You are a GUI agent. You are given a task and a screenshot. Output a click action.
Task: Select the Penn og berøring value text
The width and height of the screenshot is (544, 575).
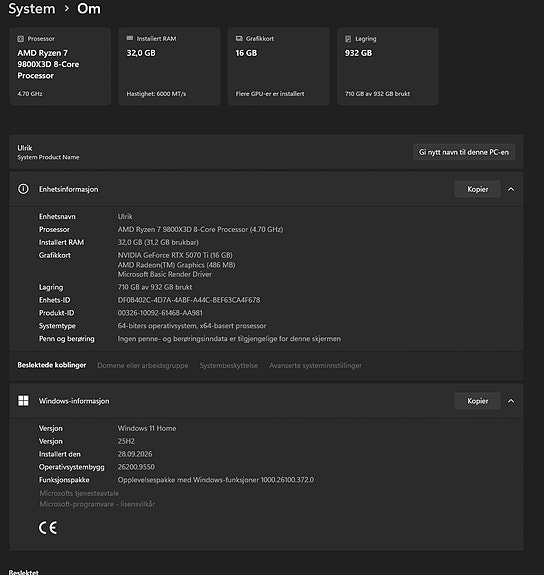pyautogui.click(x=229, y=338)
